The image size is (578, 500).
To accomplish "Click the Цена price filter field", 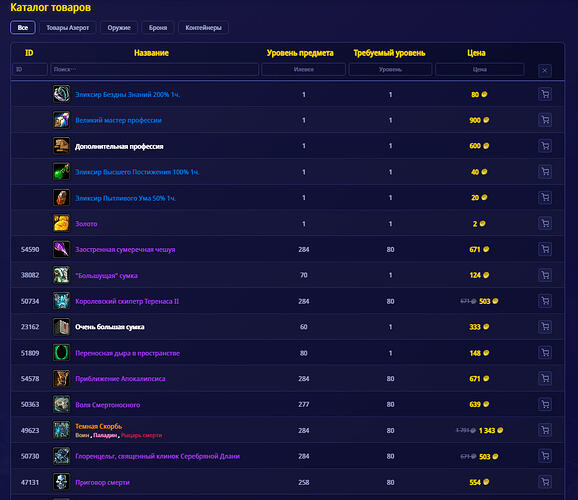I will click(x=480, y=69).
